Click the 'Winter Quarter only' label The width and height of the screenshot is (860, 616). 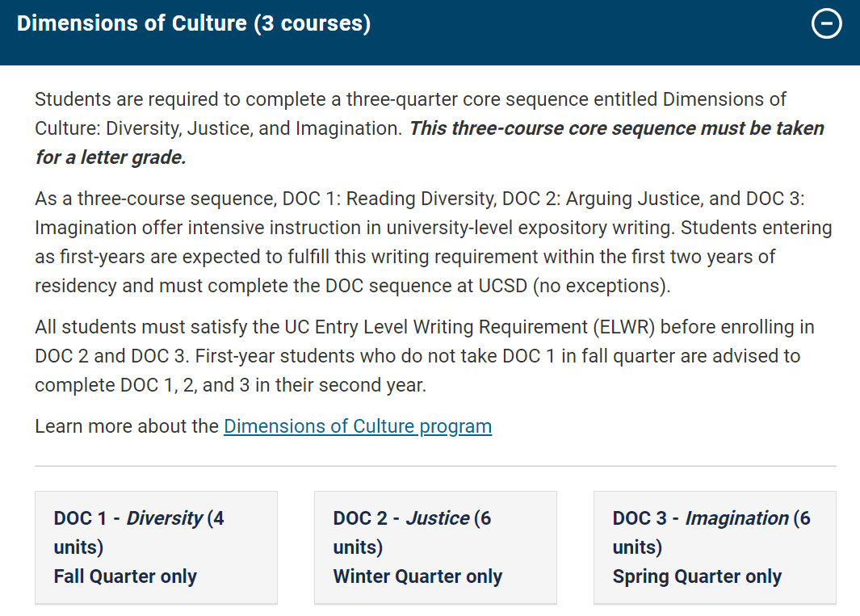click(417, 576)
